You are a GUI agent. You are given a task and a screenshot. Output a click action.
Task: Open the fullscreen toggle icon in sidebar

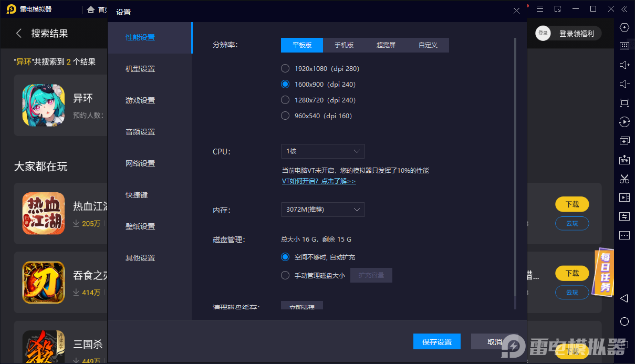coord(624,102)
